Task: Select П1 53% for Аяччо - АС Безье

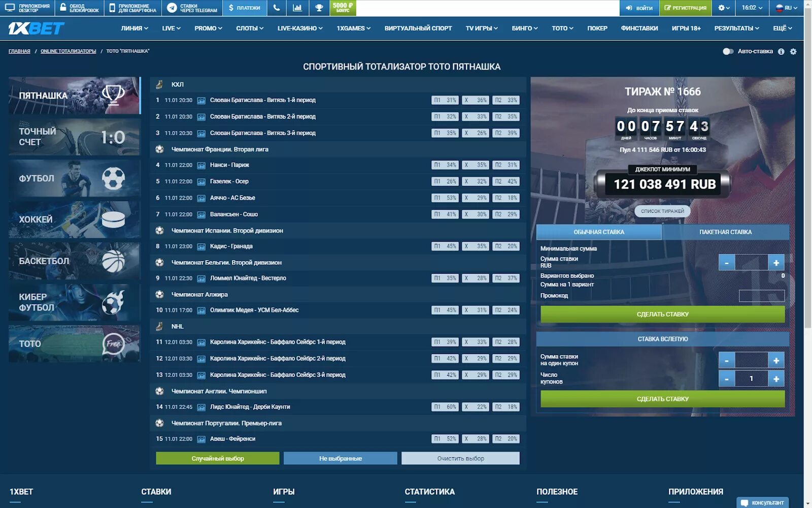Action: tap(445, 198)
